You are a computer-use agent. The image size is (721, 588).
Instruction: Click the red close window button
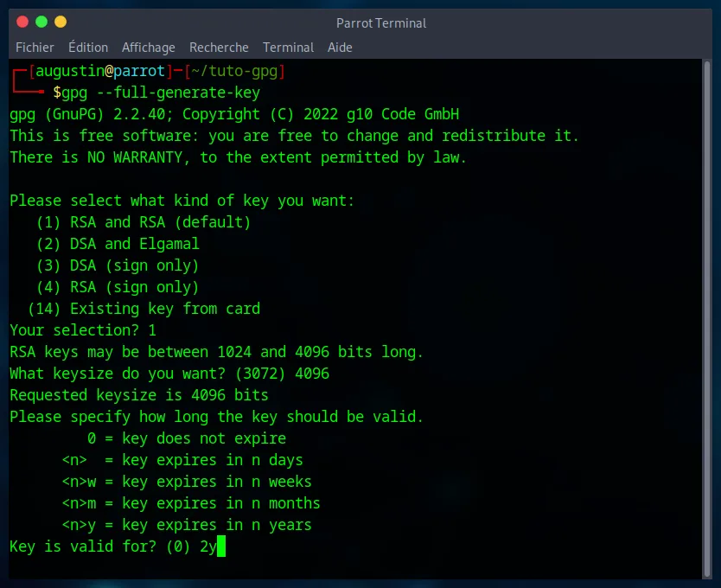pyautogui.click(x=22, y=22)
